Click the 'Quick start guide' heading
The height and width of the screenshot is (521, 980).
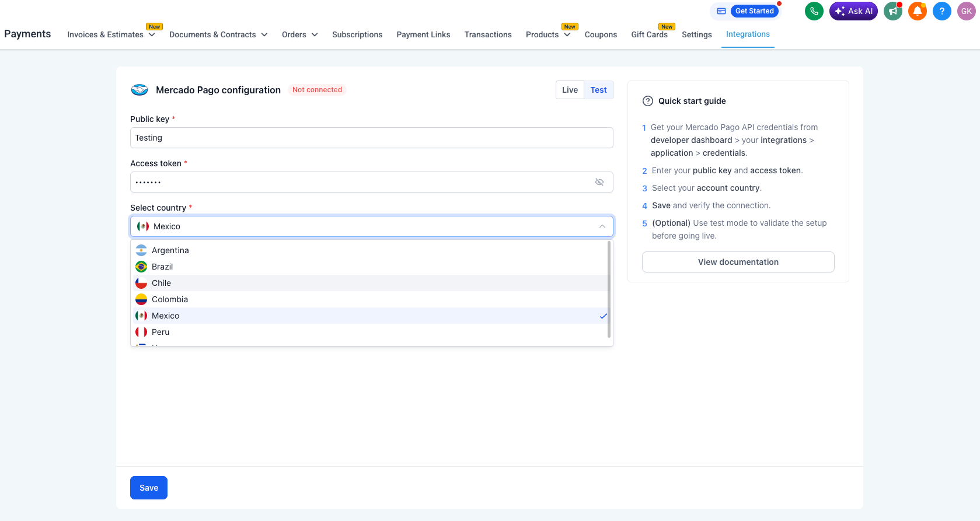[692, 101]
